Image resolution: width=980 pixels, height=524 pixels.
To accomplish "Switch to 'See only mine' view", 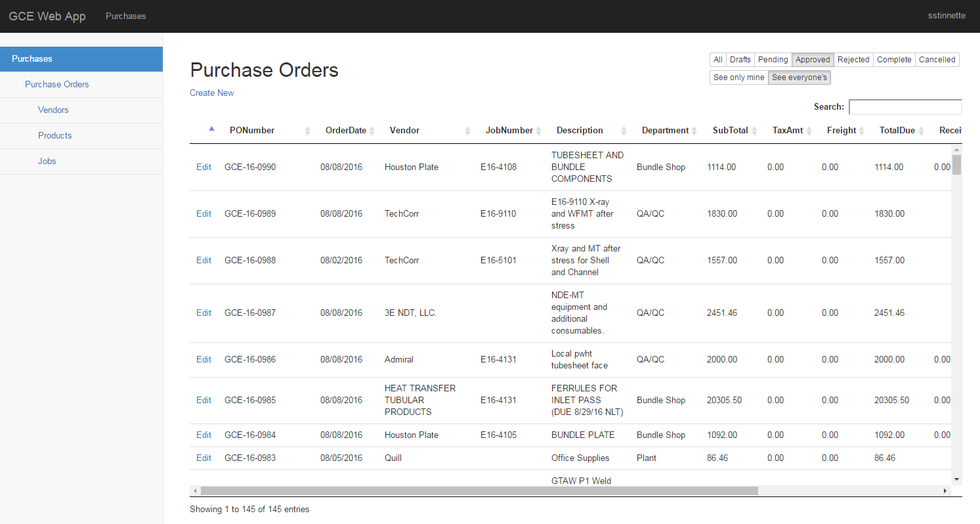I will point(738,77).
